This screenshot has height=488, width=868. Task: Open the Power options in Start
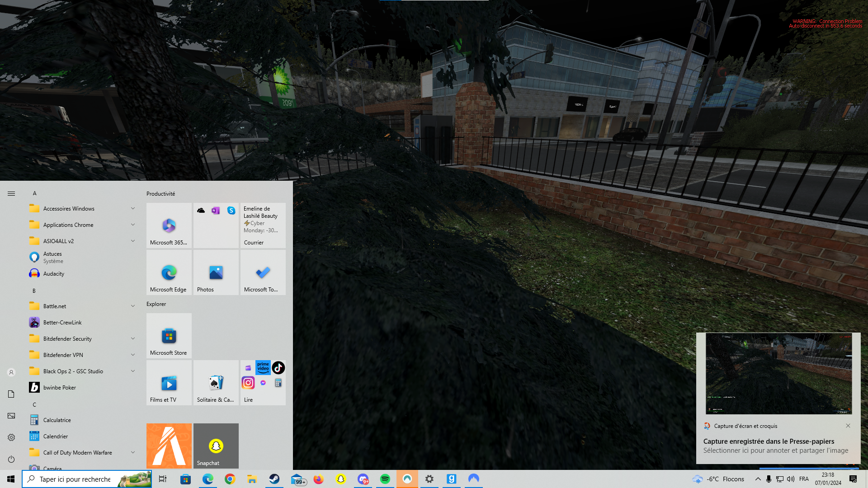(x=11, y=459)
